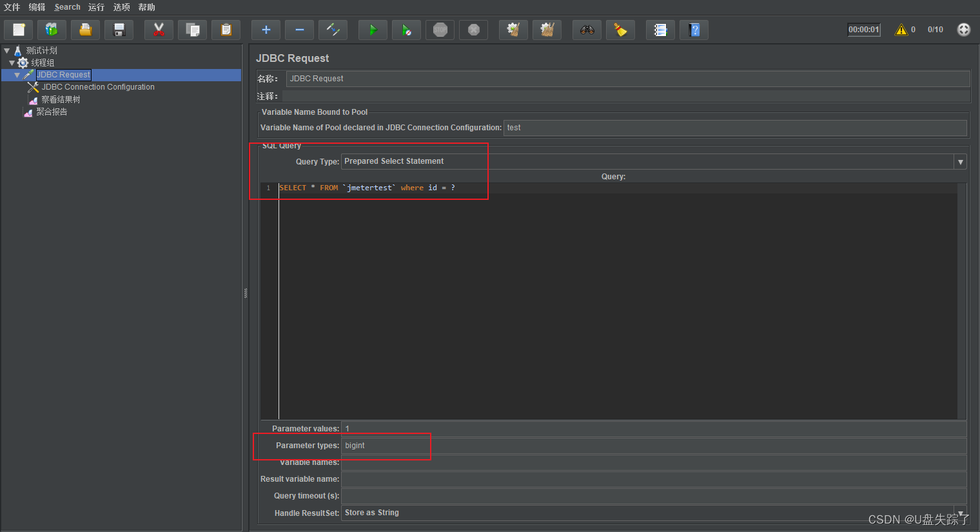Viewport: 980px width, 532px height.
Task: Click the Save test plan icon
Action: pos(119,29)
